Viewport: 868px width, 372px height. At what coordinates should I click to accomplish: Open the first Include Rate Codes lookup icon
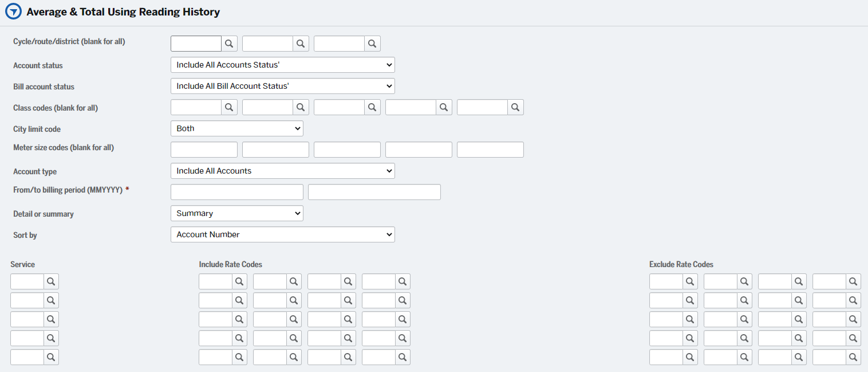tap(239, 281)
